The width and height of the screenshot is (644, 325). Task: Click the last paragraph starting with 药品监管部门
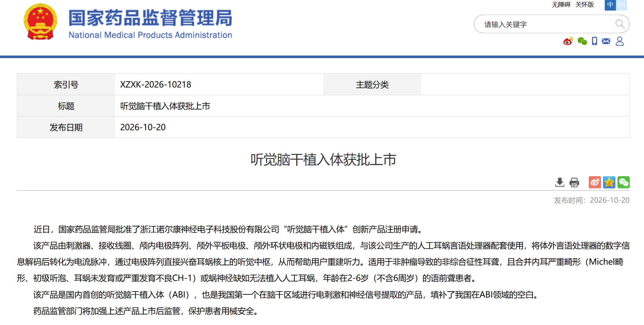click(x=146, y=311)
